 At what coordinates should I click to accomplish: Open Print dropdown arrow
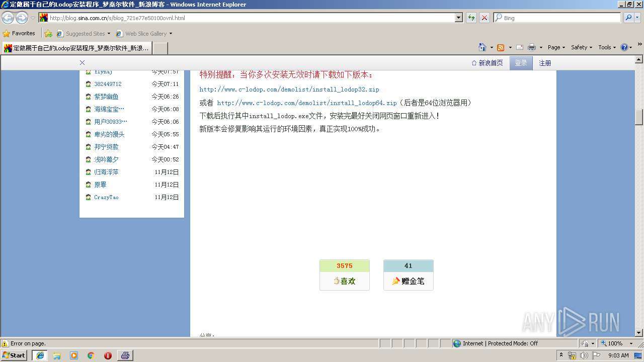coord(541,47)
